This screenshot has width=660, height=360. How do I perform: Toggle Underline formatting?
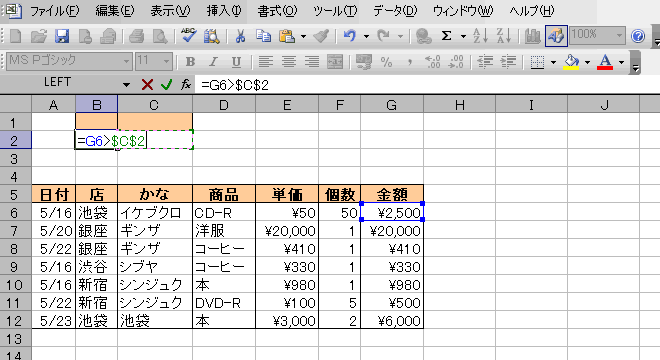[x=237, y=62]
